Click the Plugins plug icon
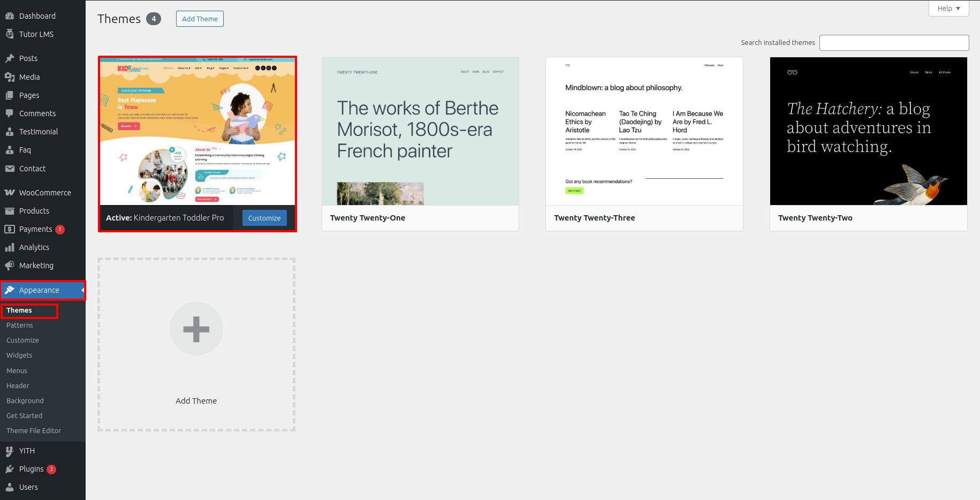Screen dimensions: 980x500 pos(10,469)
